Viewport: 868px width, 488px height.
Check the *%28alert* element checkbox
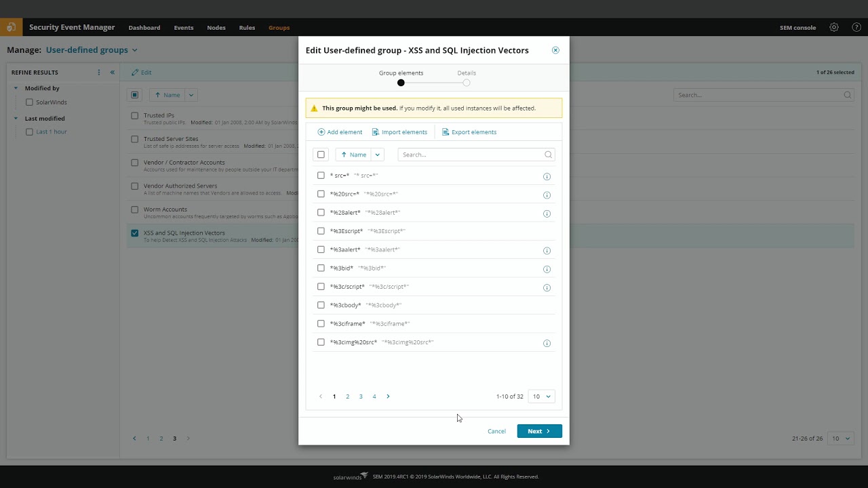321,212
